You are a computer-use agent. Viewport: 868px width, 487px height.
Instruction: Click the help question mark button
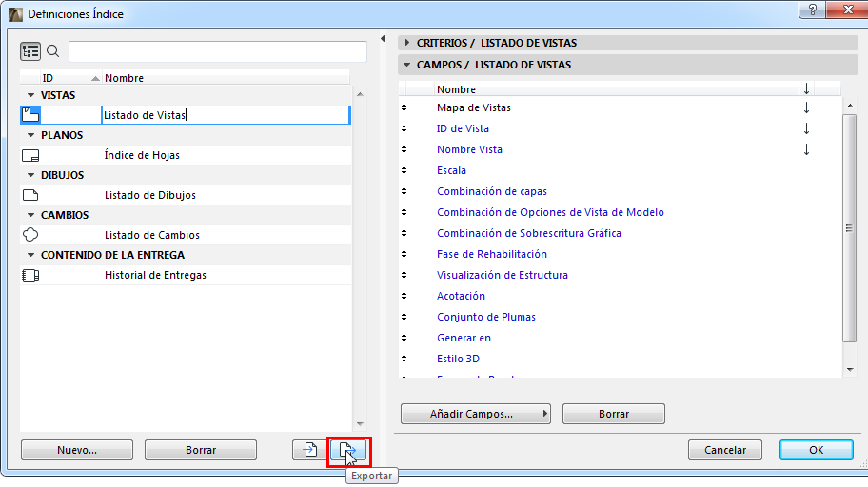[812, 10]
